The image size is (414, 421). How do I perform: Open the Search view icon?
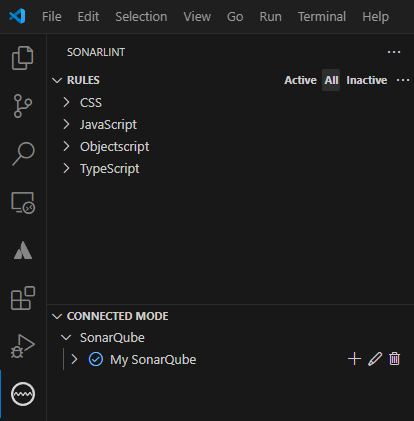(23, 154)
